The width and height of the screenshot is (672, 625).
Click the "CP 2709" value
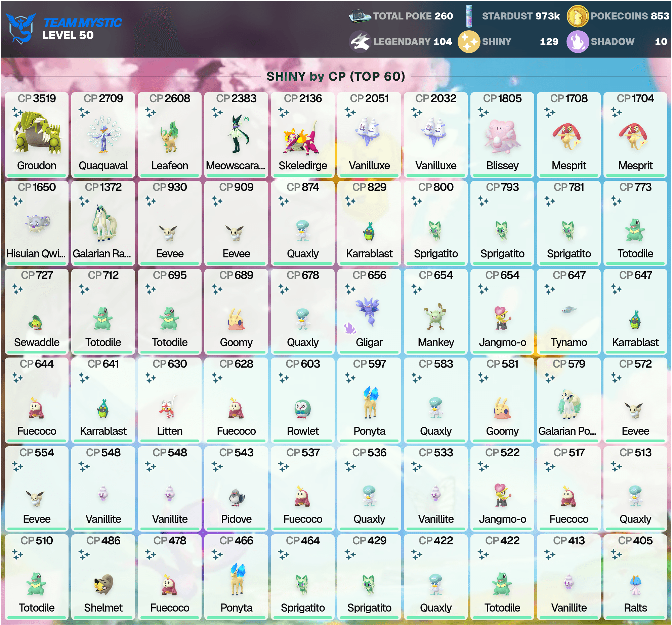tap(103, 98)
